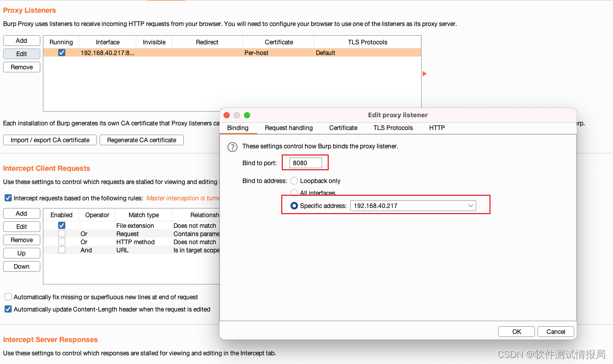Click the Per-host certificate cell
The height and width of the screenshot is (364, 613).
(278, 53)
